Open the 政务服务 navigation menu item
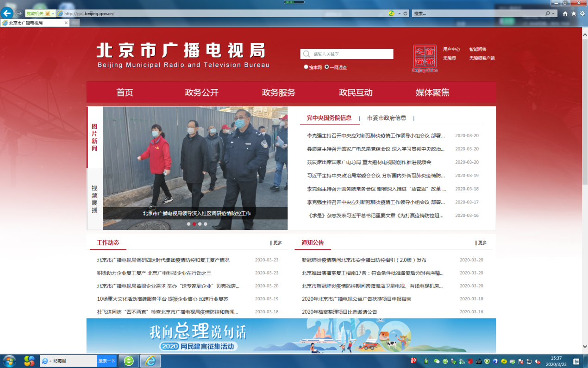 [x=278, y=92]
